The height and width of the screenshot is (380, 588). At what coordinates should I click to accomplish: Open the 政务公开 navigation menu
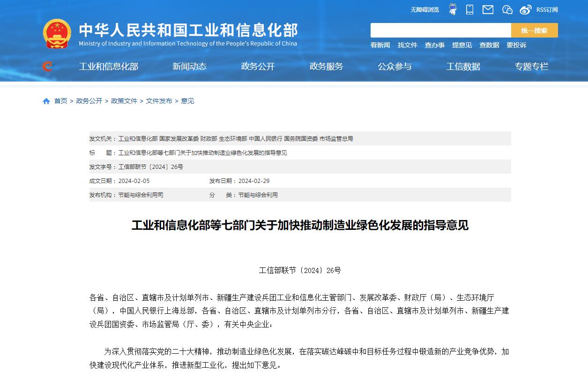coord(258,67)
